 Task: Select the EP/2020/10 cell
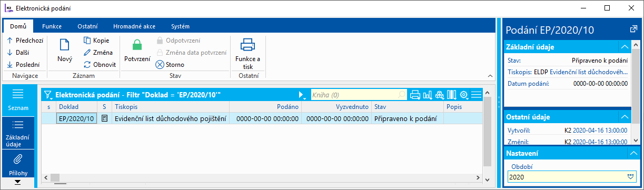pos(77,118)
